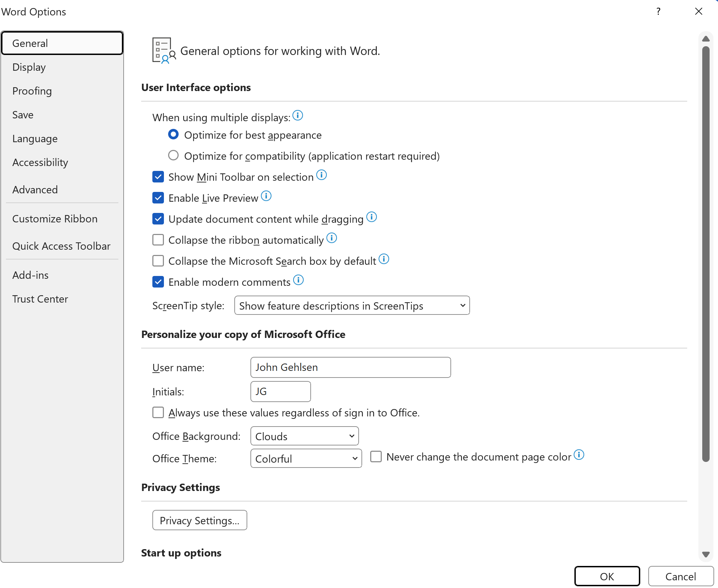718x588 pixels.
Task: Enable Collapse the ribbon automatically checkbox
Action: pyautogui.click(x=158, y=240)
